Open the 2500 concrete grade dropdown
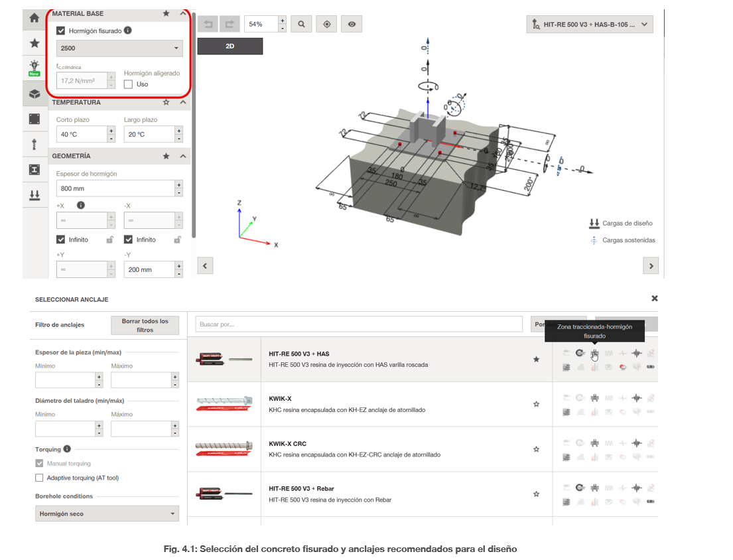 tap(119, 48)
